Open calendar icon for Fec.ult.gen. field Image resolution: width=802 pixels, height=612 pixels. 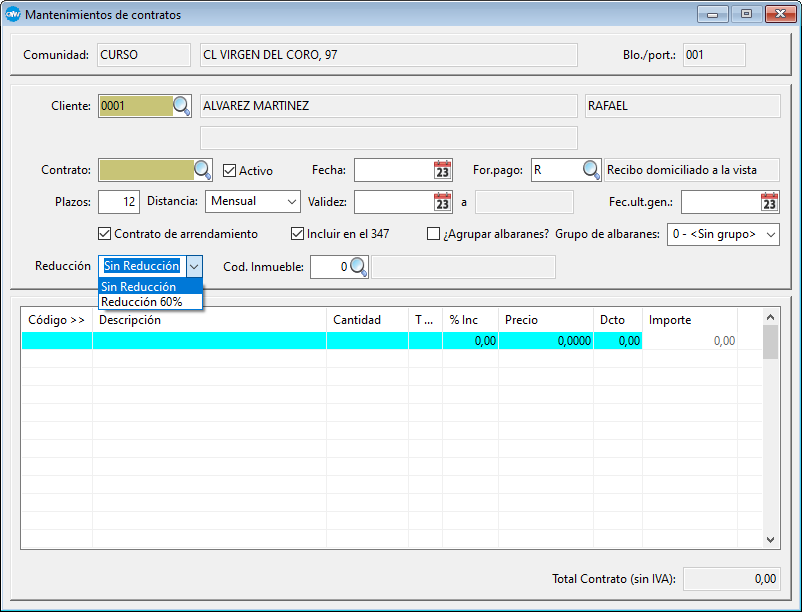tap(769, 202)
